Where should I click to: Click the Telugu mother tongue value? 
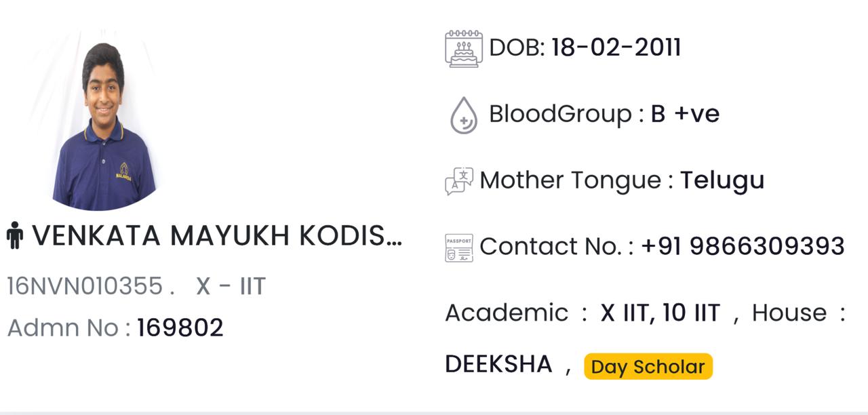[722, 180]
